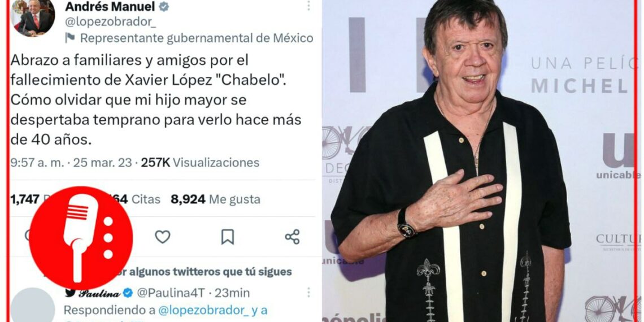The height and width of the screenshot is (322, 644).
Task: Open the Chabelo photo
Action: [479, 161]
